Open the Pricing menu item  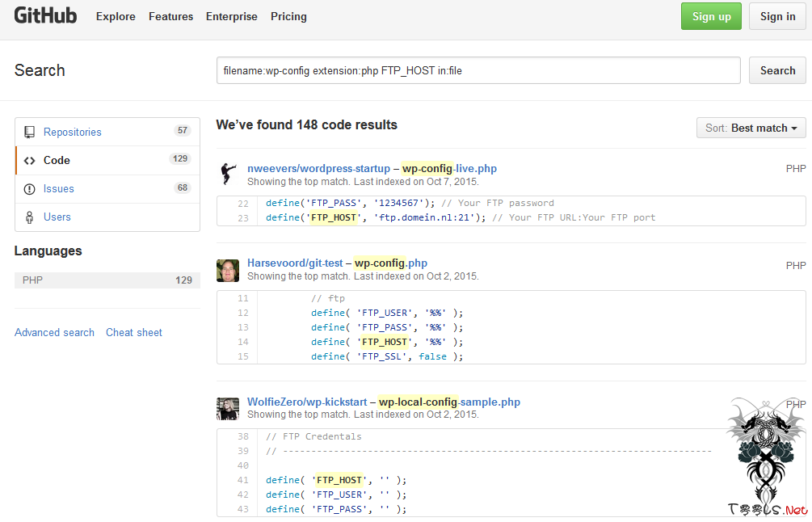288,16
